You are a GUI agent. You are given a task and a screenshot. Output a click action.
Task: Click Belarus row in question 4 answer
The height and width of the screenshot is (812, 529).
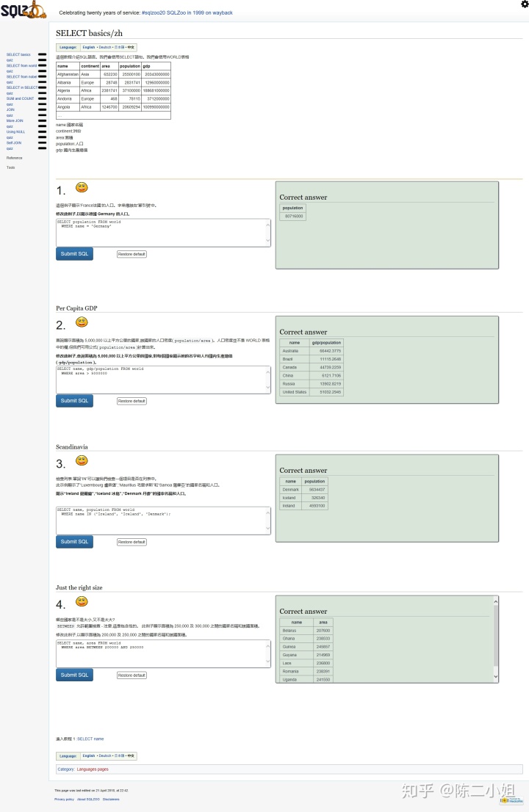coord(306,630)
